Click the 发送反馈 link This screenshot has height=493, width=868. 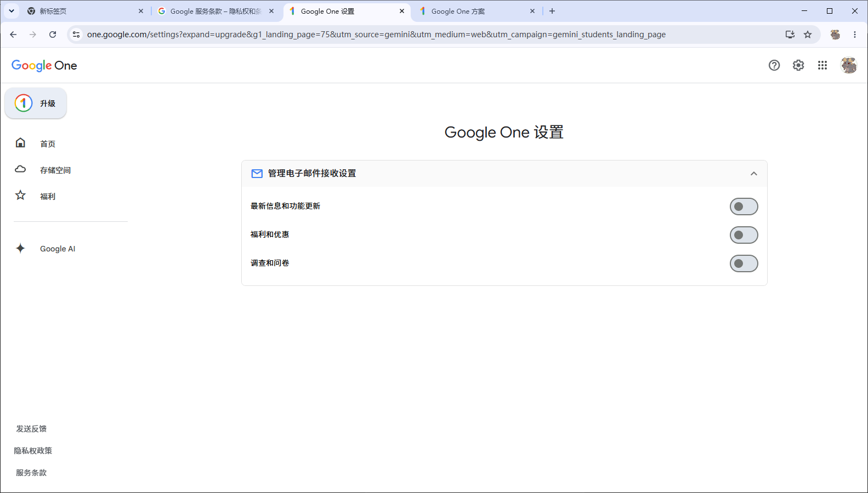coord(31,429)
